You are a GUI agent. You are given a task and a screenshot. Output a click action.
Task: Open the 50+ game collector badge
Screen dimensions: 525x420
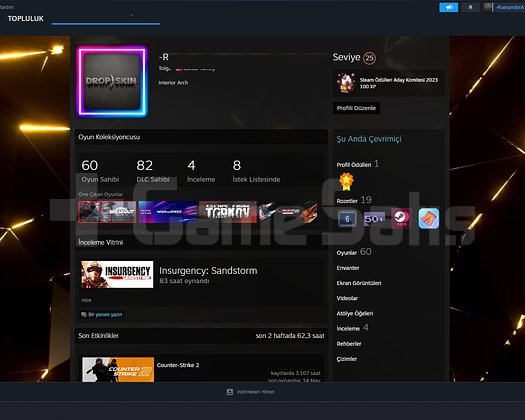[374, 219]
